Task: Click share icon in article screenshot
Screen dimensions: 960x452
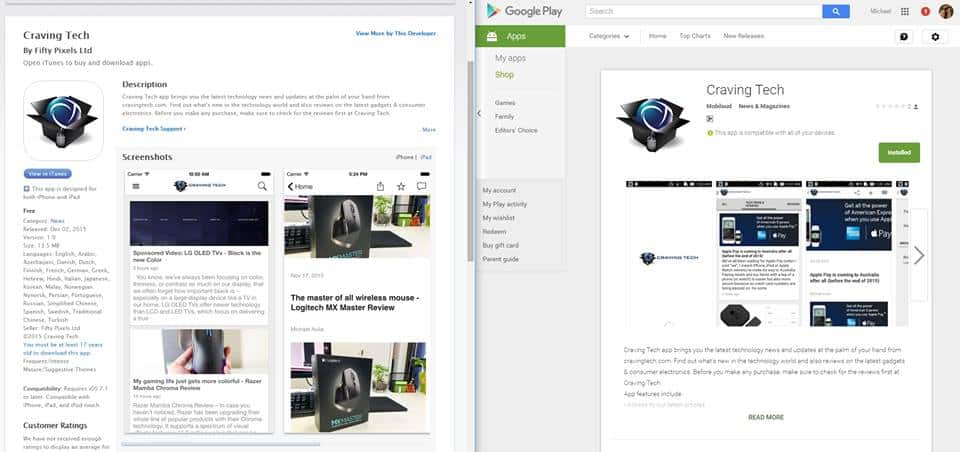Action: click(380, 186)
